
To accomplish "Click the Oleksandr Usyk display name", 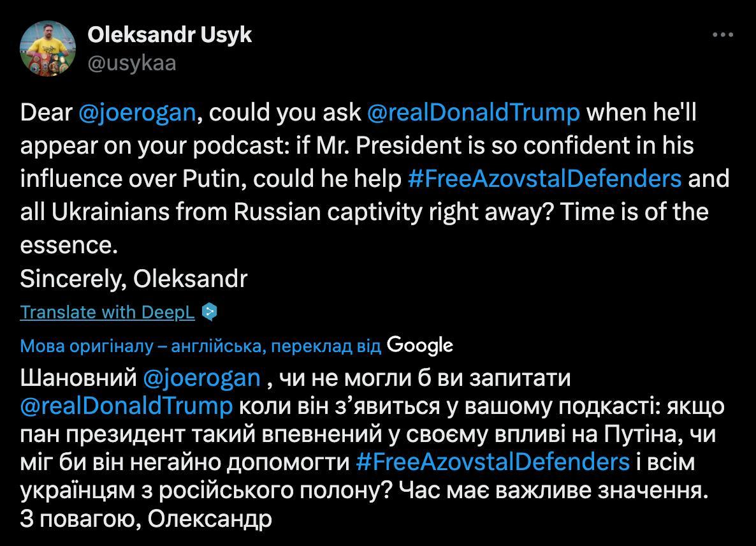I will coord(170,35).
